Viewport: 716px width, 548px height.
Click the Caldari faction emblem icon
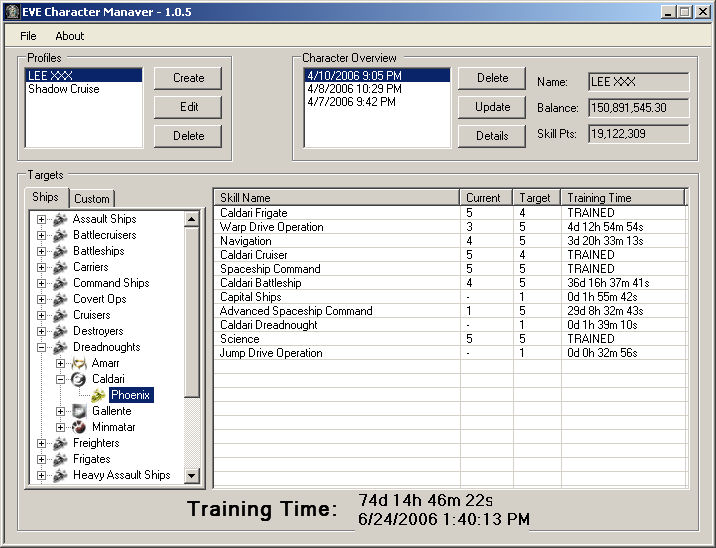coord(79,379)
